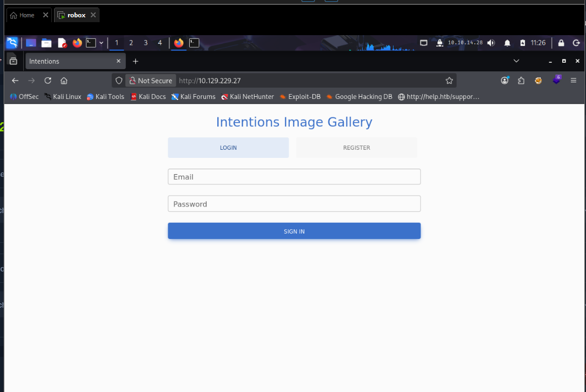Switch to the REGISTER tab
Screen dimensions: 586x392
pyautogui.click(x=356, y=148)
